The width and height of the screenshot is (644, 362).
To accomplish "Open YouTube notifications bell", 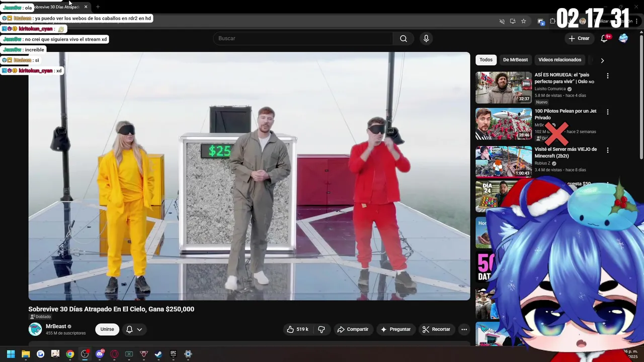I will click(x=605, y=38).
